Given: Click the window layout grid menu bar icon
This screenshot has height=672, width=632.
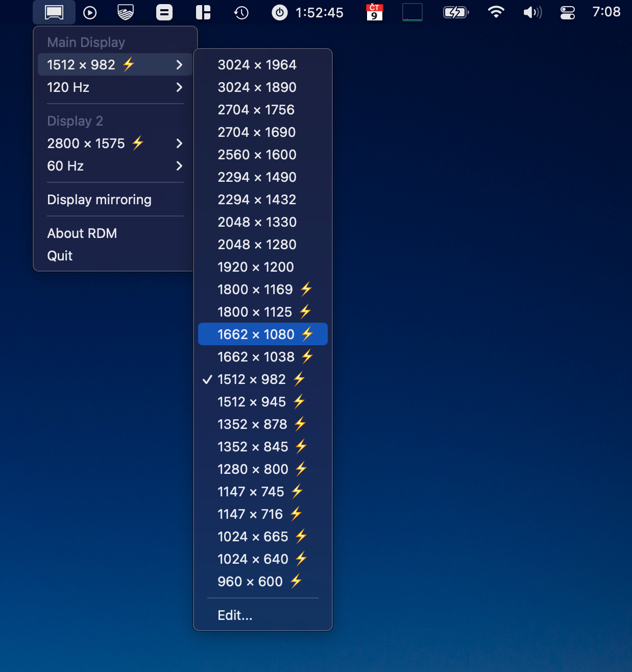Looking at the screenshot, I should pos(203,12).
